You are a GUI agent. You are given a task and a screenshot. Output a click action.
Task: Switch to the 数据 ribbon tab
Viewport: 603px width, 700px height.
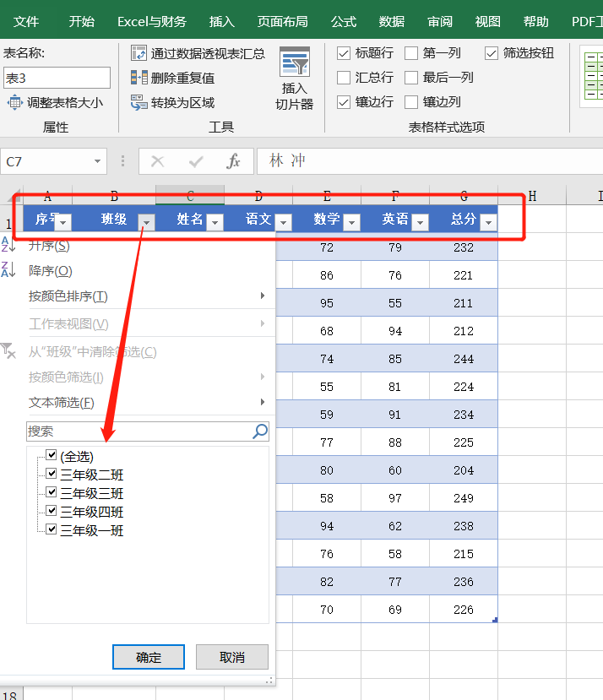point(392,21)
